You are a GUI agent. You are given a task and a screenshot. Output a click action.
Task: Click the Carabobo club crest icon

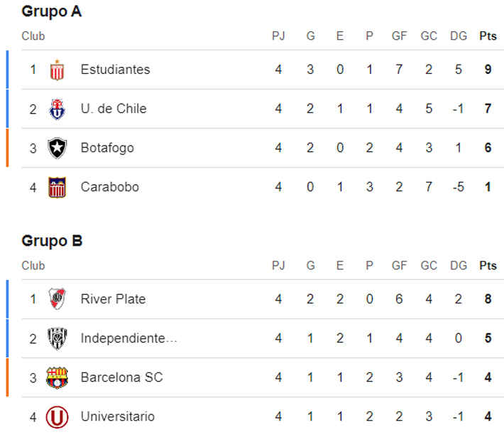coord(57,187)
